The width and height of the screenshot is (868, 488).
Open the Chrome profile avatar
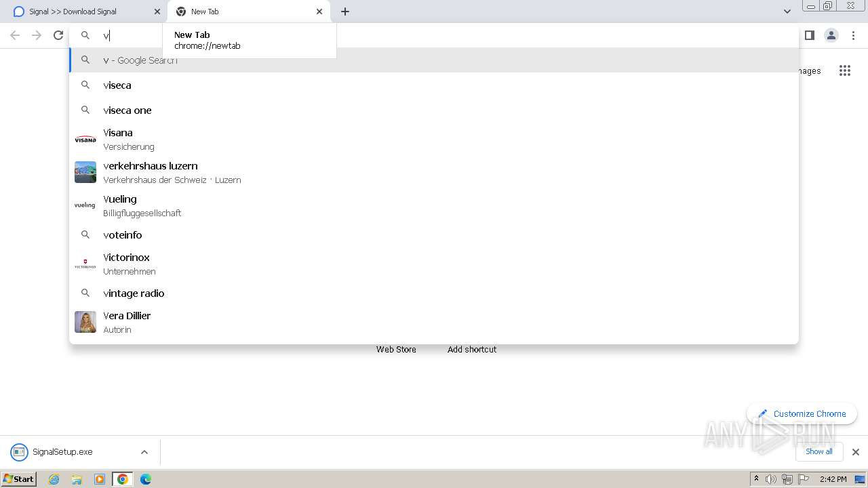click(831, 35)
